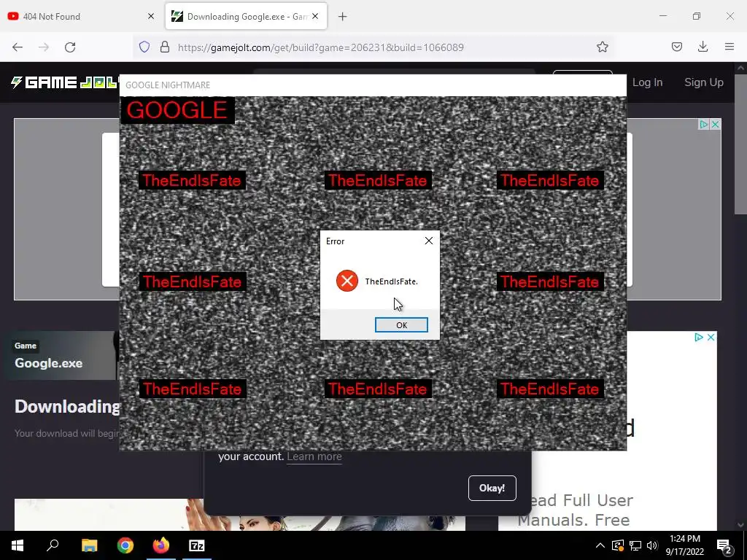
Task: Close the 404 Not Found tab
Action: pos(151,16)
